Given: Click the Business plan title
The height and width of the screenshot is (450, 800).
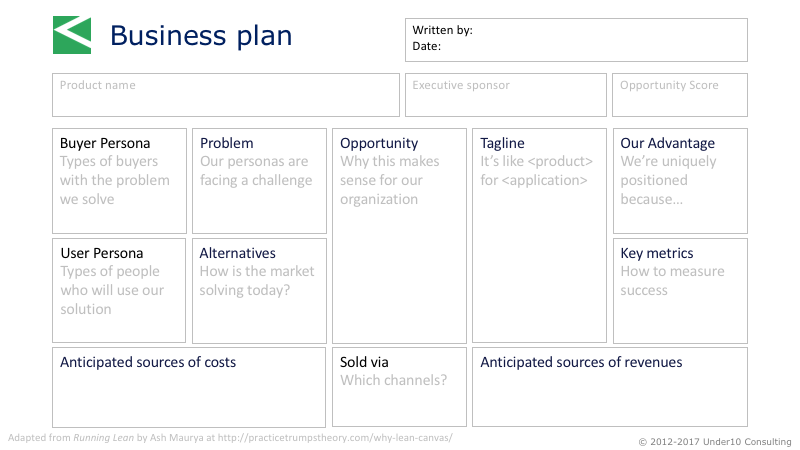Looking at the screenshot, I should click(201, 36).
